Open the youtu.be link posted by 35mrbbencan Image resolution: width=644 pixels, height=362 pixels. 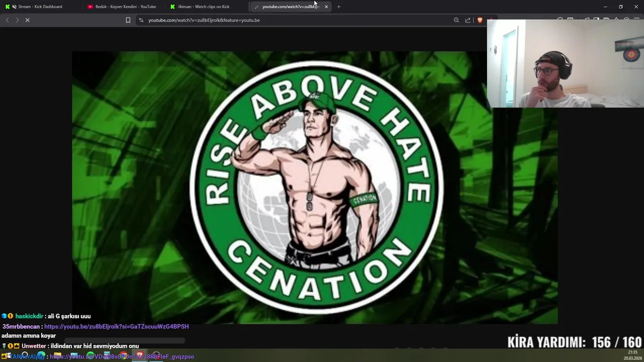116,326
